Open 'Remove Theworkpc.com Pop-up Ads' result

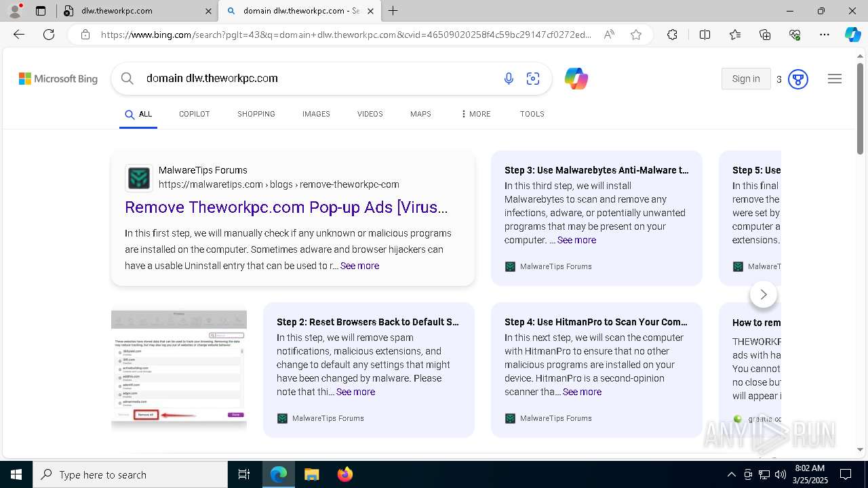pos(286,207)
